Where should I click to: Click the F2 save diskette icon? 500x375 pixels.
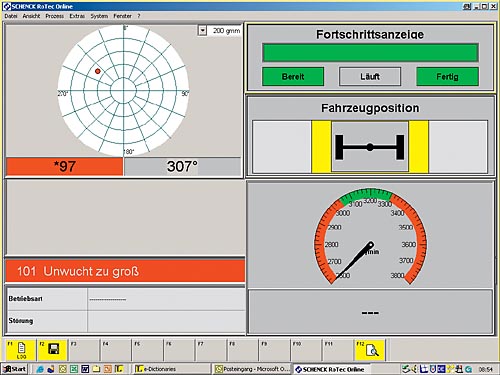pos(53,349)
